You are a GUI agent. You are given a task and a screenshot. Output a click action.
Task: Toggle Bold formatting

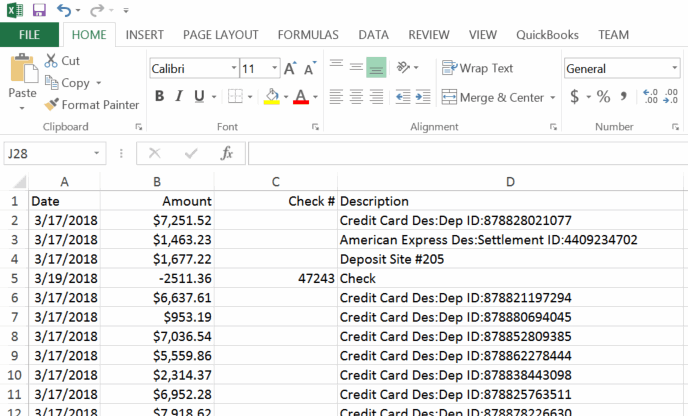coord(159,97)
